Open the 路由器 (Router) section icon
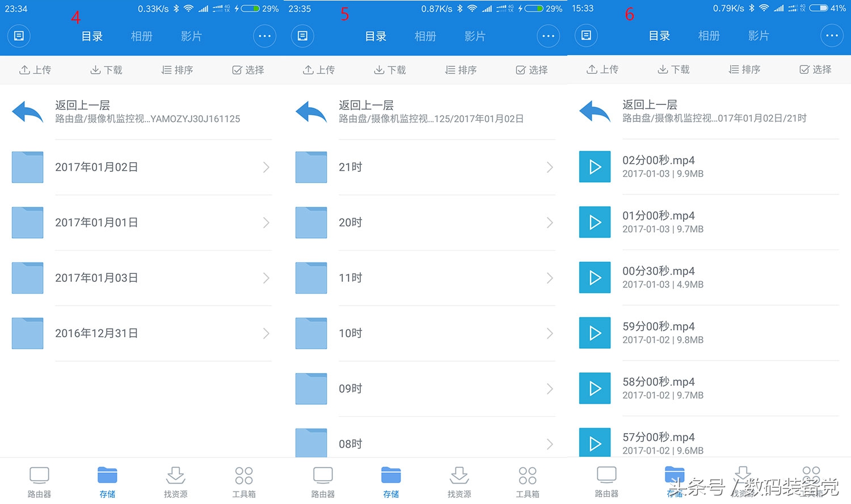 39,476
